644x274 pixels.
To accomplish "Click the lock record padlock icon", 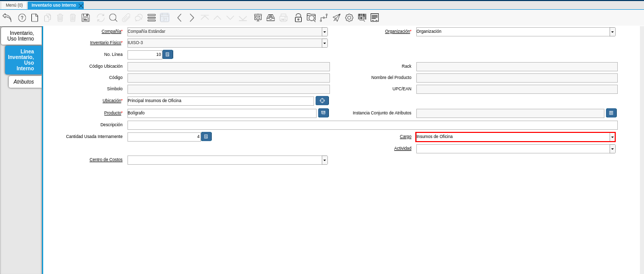I will [x=298, y=17].
